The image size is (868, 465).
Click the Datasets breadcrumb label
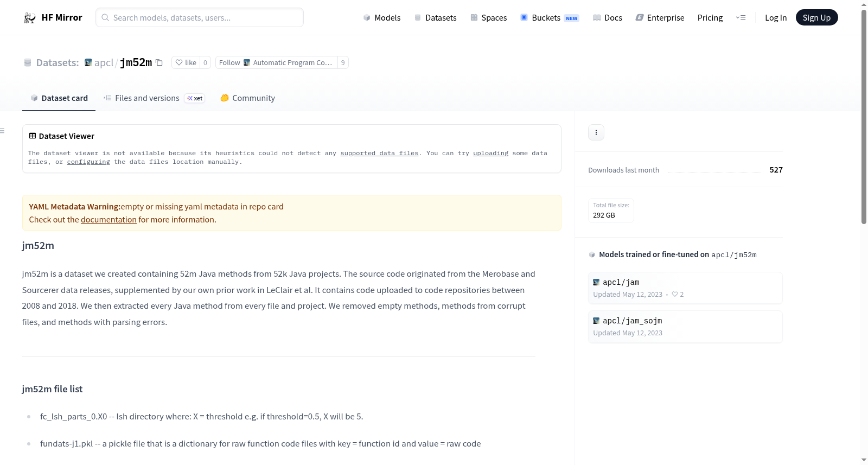coord(58,63)
